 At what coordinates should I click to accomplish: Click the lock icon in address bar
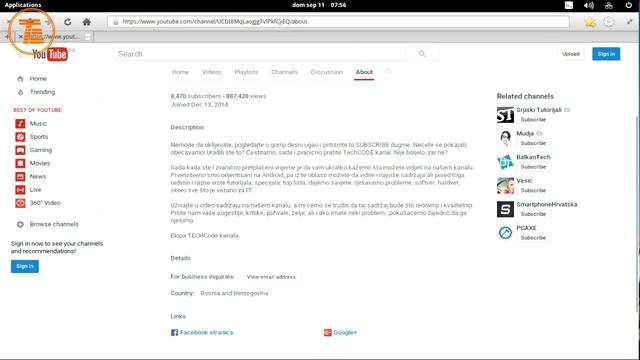click(x=116, y=22)
